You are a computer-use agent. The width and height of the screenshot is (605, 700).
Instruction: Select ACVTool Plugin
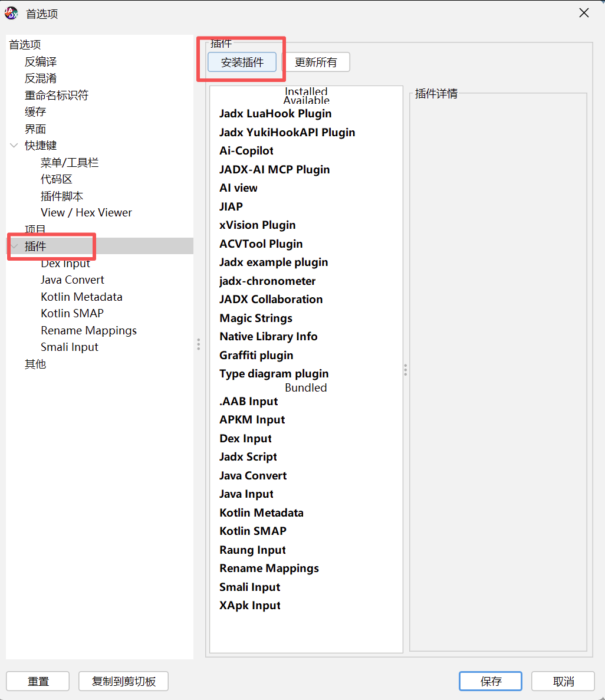point(261,244)
